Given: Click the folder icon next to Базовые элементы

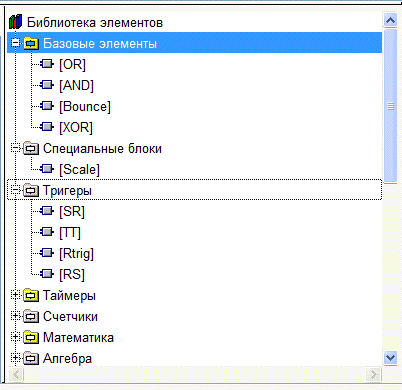Looking at the screenshot, I should pos(31,43).
